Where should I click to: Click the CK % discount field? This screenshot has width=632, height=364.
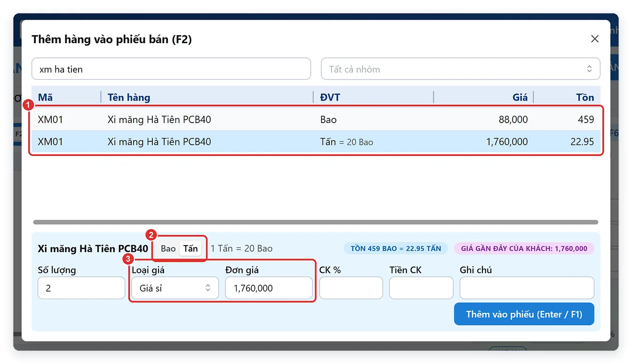[x=351, y=288]
